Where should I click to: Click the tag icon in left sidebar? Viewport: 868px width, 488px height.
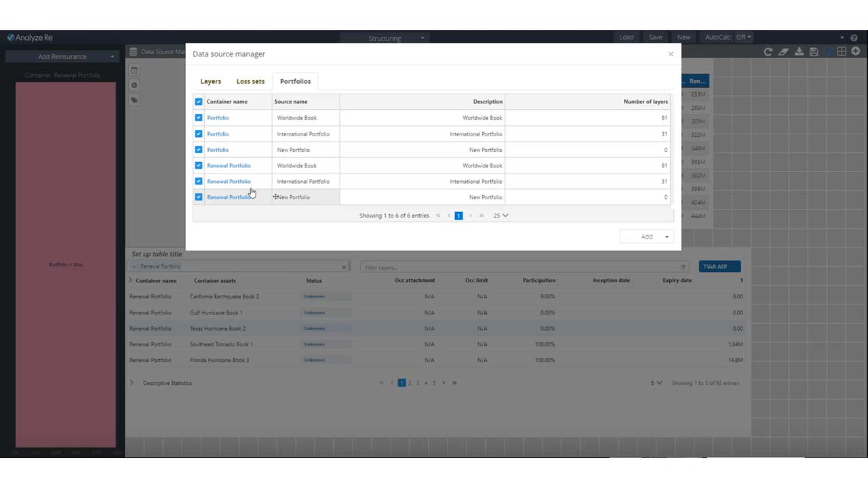coord(134,100)
